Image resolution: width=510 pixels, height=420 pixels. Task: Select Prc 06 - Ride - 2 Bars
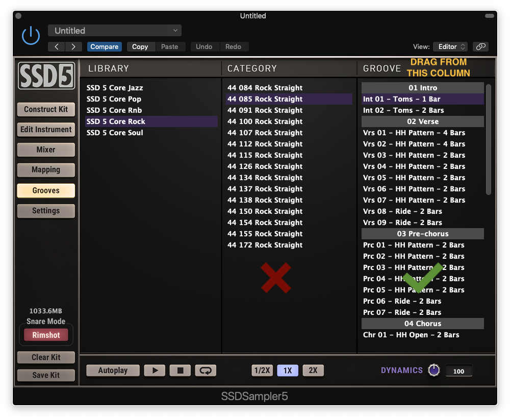pos(423,301)
